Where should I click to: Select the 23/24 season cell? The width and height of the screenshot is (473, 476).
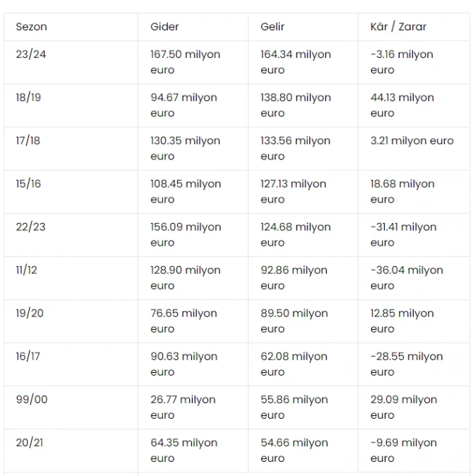click(x=71, y=62)
